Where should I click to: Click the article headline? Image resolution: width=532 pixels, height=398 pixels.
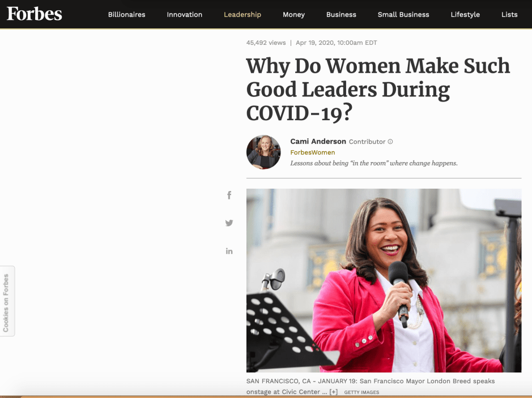coord(378,90)
